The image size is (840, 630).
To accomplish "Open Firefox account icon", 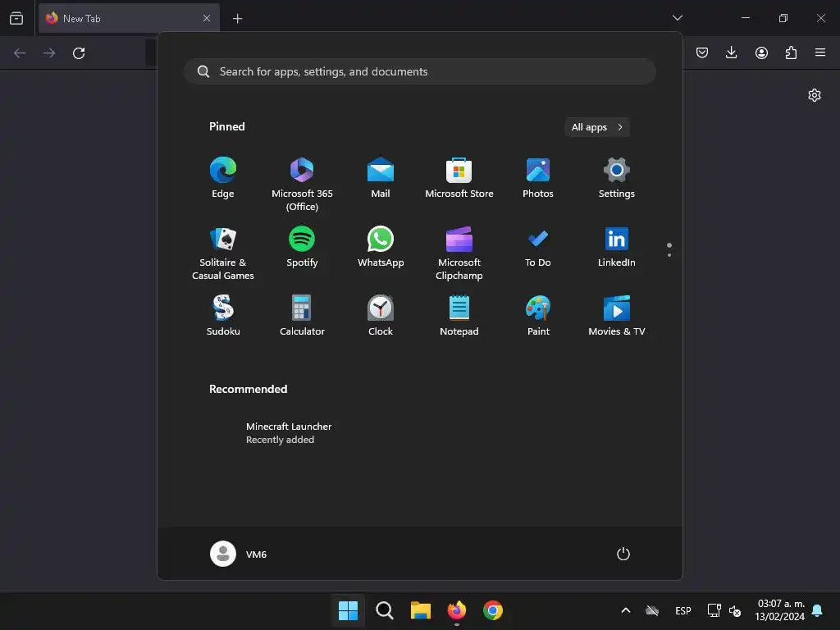I will coord(761,52).
